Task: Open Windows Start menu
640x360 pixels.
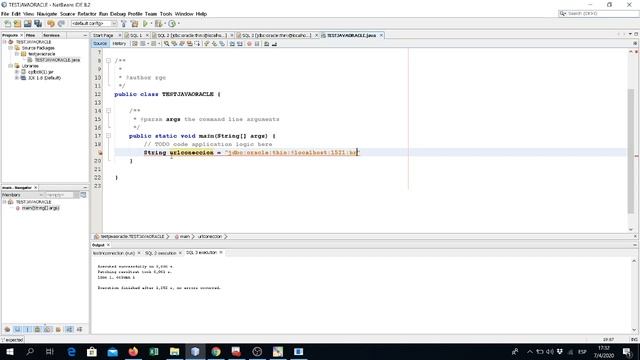Action: click(x=10, y=351)
